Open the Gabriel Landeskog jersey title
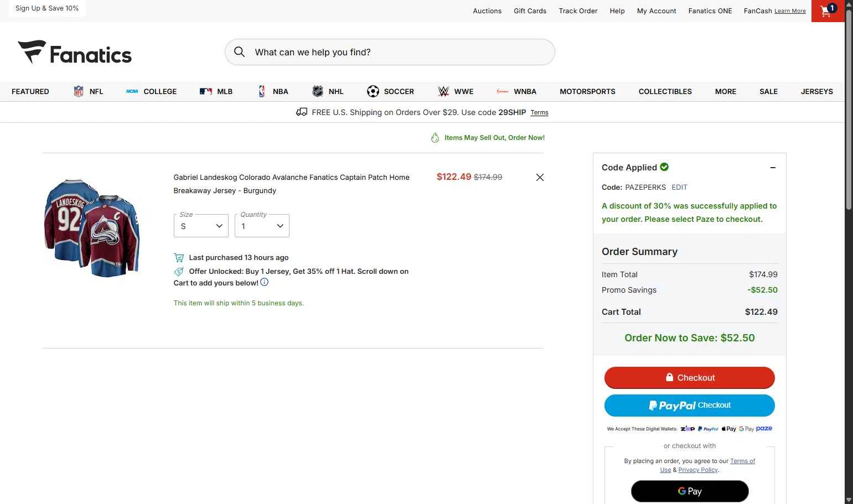This screenshot has height=504, width=853. coord(291,184)
